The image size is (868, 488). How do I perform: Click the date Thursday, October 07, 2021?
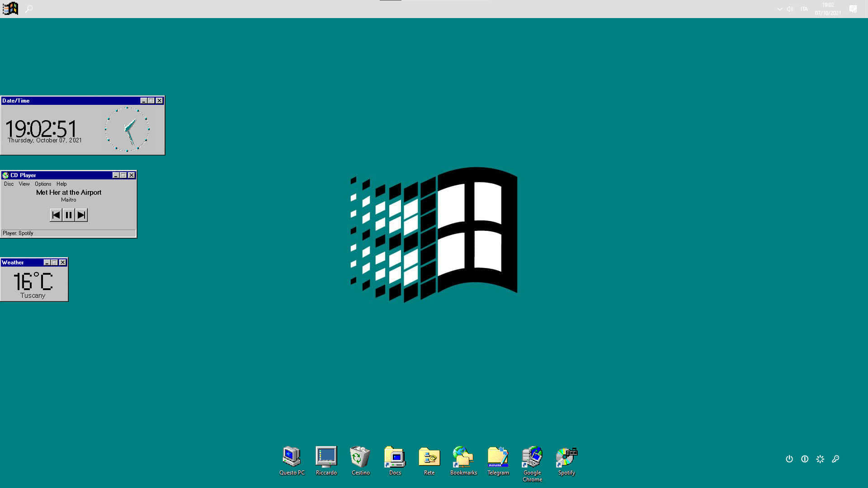click(45, 141)
